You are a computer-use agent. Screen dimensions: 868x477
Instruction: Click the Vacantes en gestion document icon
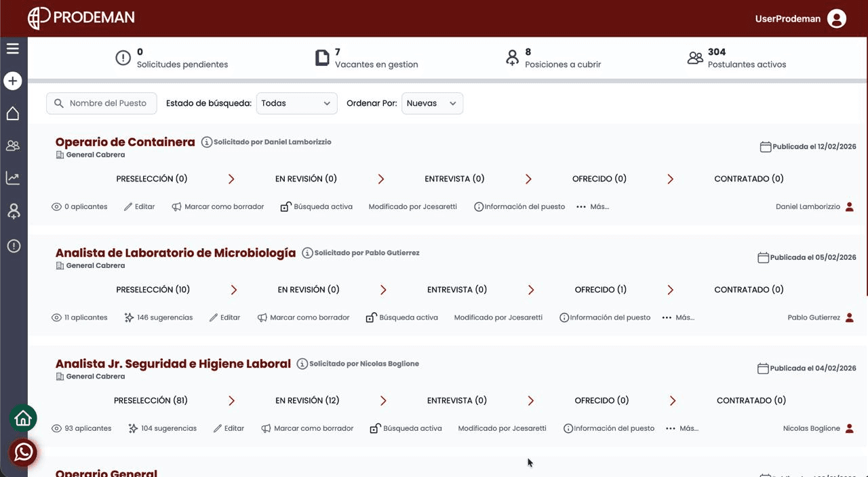[x=322, y=58]
